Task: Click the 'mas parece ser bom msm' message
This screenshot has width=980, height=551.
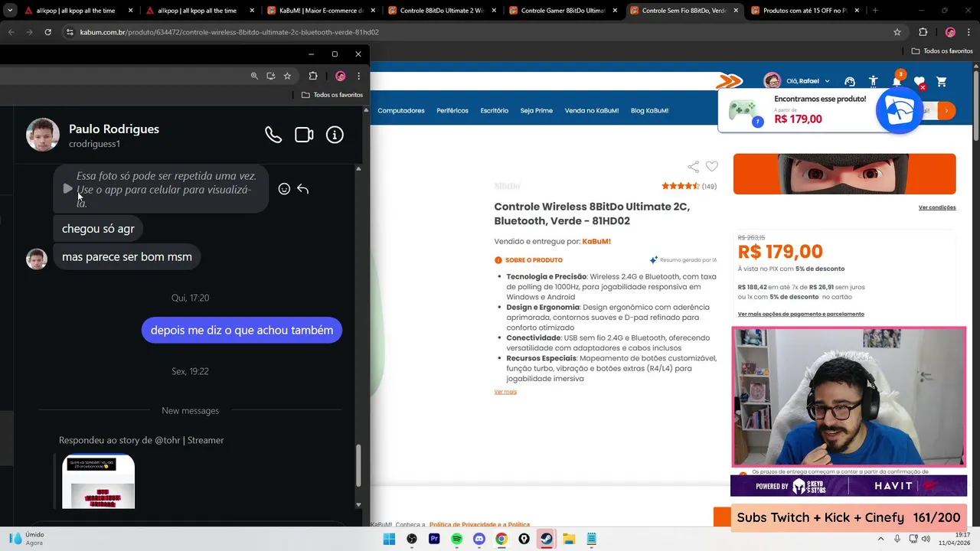Action: [x=127, y=256]
